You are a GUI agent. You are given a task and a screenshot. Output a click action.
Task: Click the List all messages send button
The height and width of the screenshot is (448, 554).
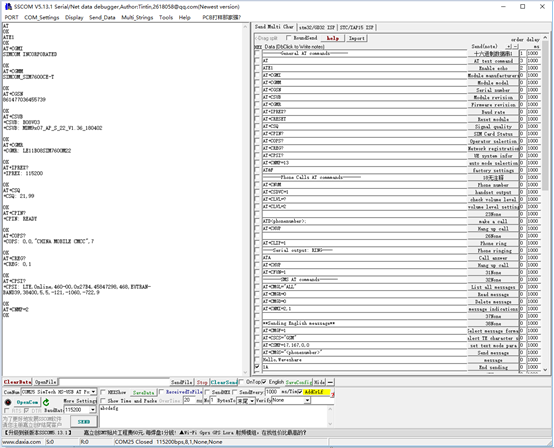pyautogui.click(x=493, y=287)
